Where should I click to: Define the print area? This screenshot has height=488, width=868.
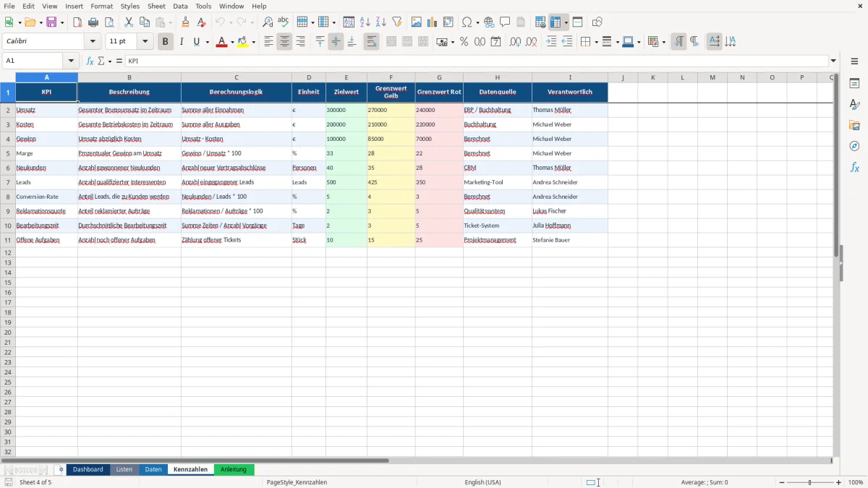point(540,22)
